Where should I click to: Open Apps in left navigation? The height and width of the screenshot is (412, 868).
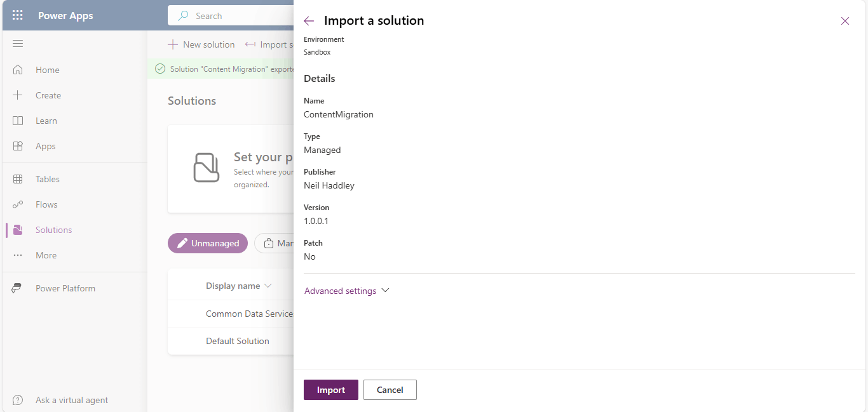(x=45, y=146)
